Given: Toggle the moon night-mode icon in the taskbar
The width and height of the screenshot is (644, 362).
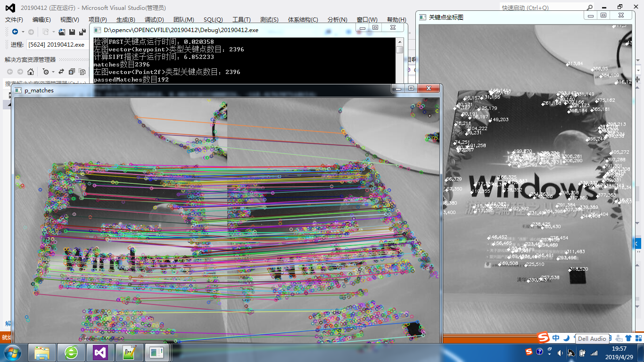Looking at the screenshot, I should coord(566,338).
